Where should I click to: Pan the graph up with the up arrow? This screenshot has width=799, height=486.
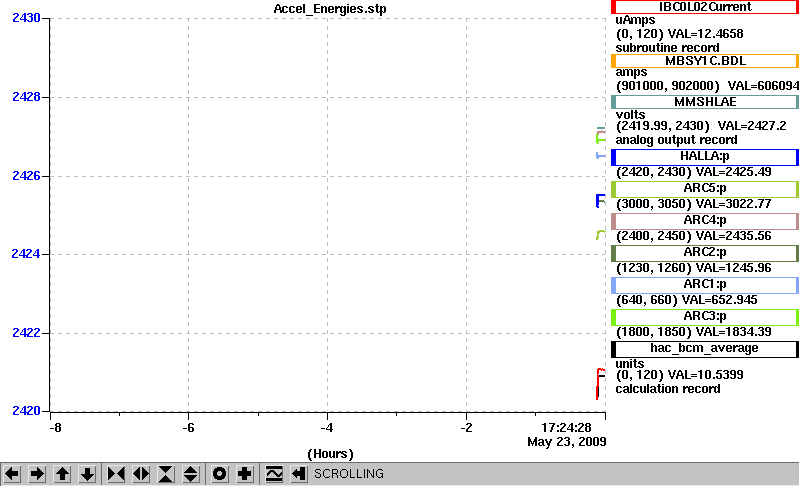(x=62, y=474)
